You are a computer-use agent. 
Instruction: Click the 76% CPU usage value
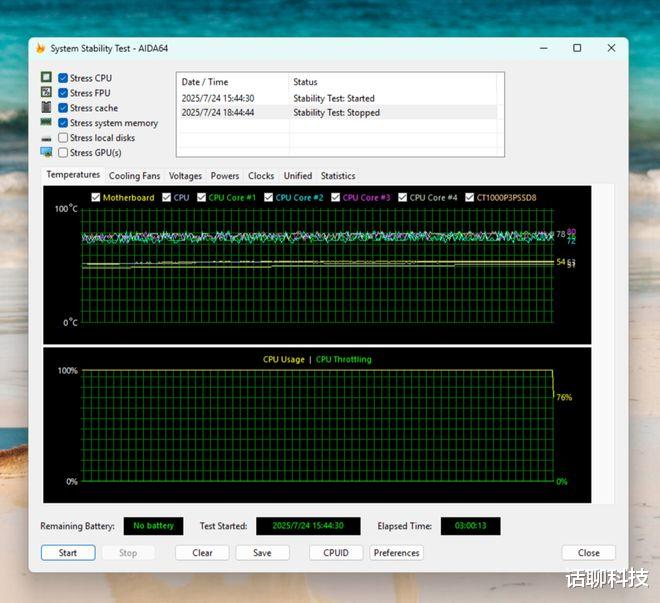click(564, 397)
